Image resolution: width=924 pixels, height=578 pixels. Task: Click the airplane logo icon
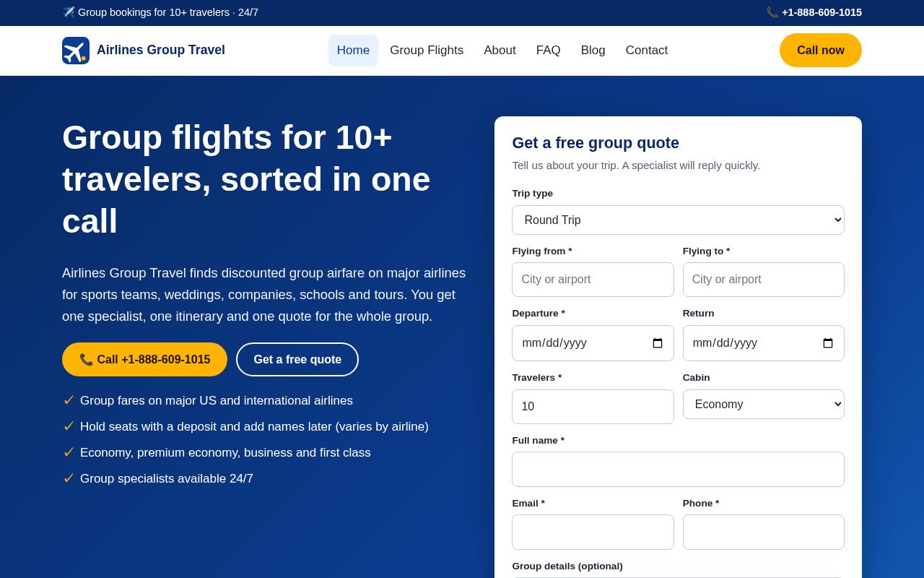coord(76,51)
